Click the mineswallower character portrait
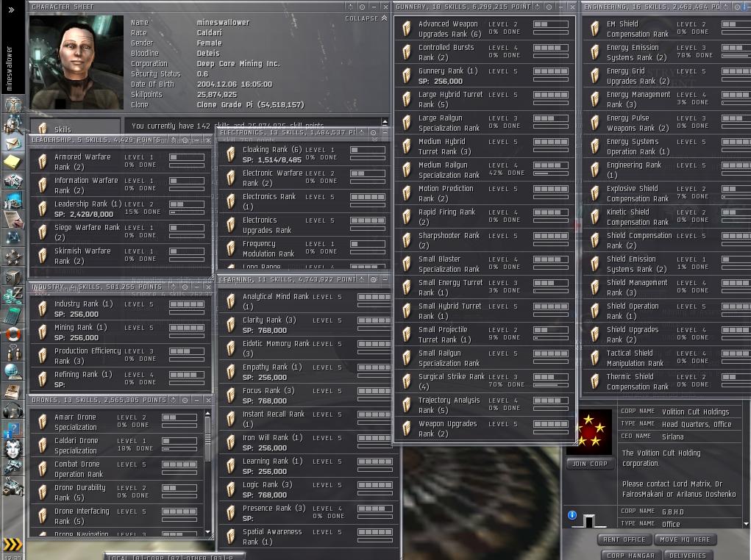Screen dimensions: 751x560 click(x=76, y=62)
